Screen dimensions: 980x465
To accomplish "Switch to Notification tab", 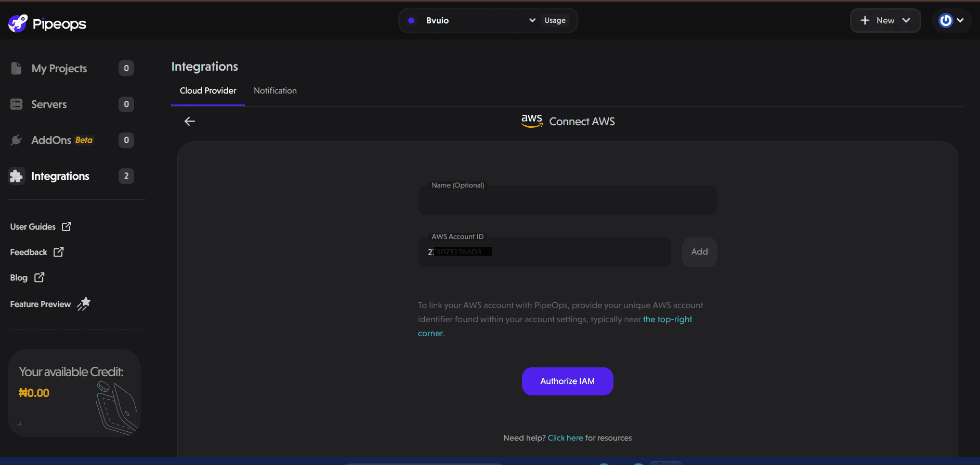I will pyautogui.click(x=275, y=90).
